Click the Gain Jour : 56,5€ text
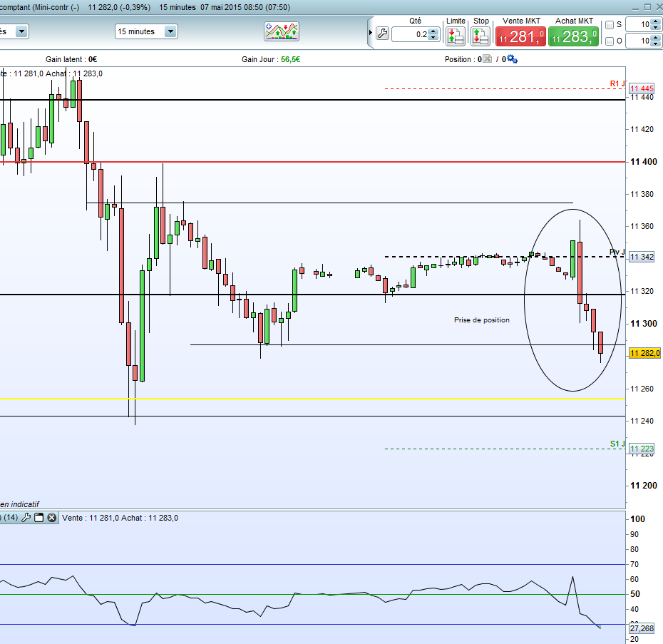Screen dimensions: 663x644 [271, 59]
